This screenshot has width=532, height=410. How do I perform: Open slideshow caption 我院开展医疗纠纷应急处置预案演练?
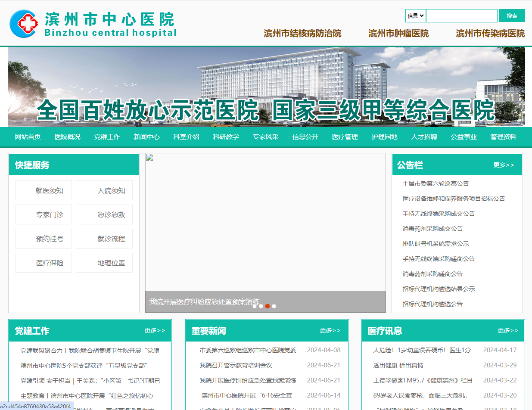[204, 301]
